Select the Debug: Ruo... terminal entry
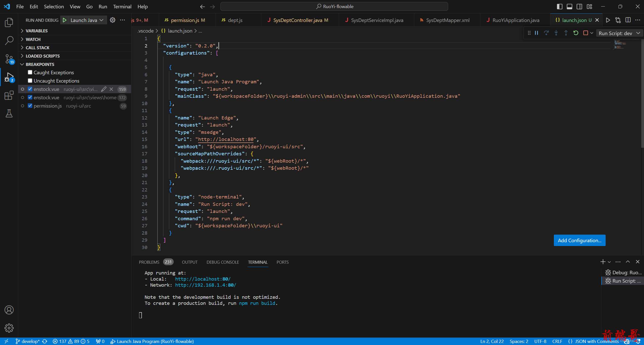This screenshot has height=345, width=644. click(623, 273)
